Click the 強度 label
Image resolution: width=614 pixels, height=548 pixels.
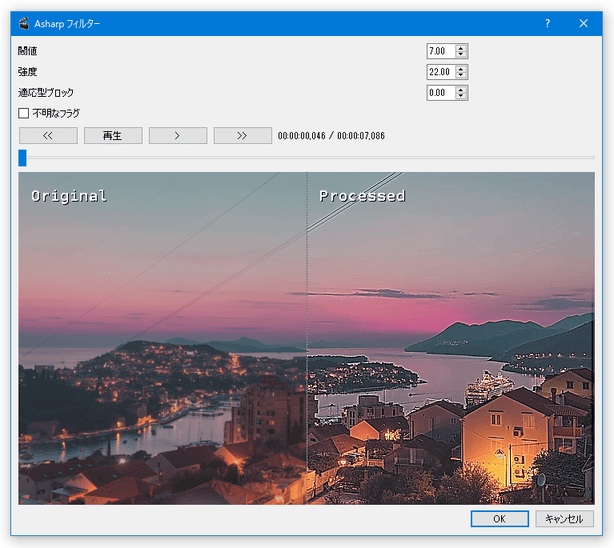pos(27,72)
